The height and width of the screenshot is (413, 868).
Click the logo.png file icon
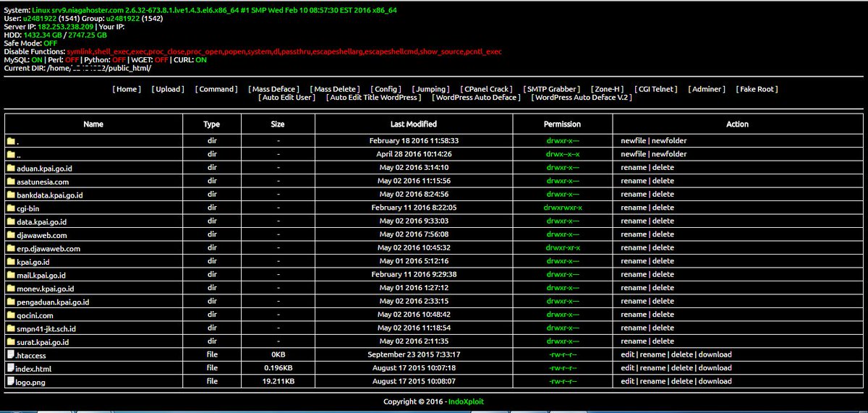click(11, 381)
